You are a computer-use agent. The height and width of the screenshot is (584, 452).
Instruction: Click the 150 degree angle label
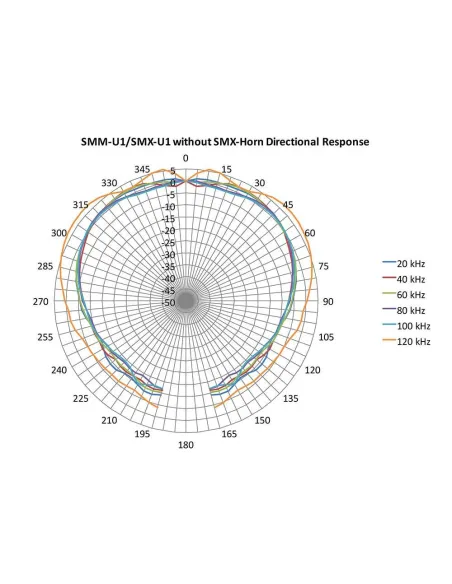coord(262,420)
